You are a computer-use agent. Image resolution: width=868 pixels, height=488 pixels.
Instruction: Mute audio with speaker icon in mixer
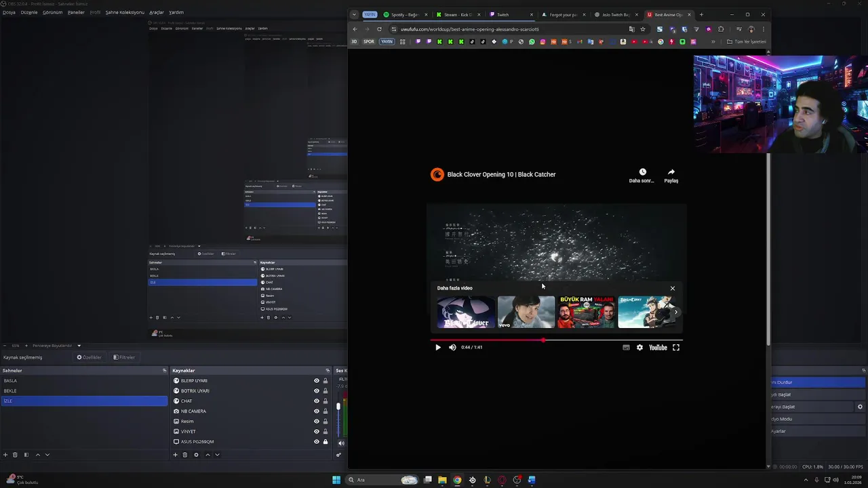click(x=341, y=443)
